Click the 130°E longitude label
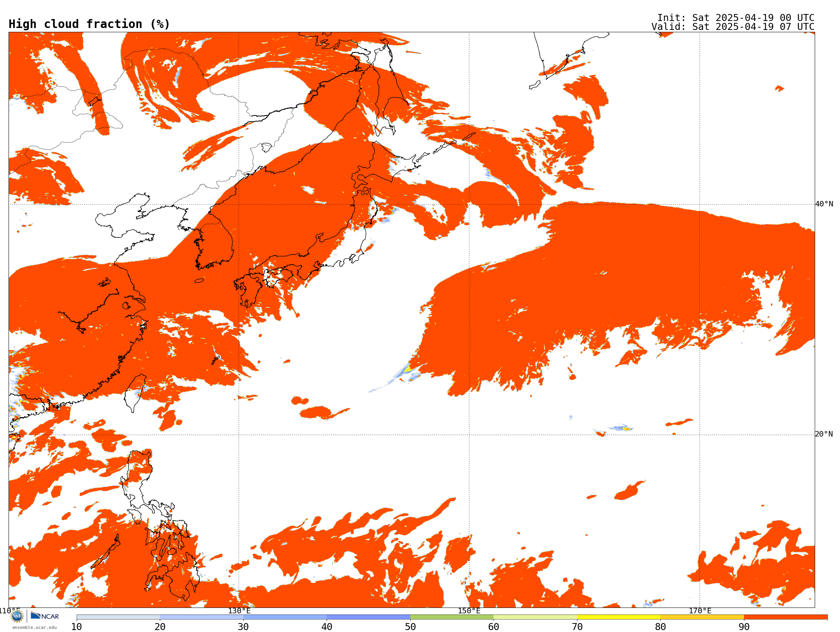The width and height of the screenshot is (840, 632). coord(239,611)
